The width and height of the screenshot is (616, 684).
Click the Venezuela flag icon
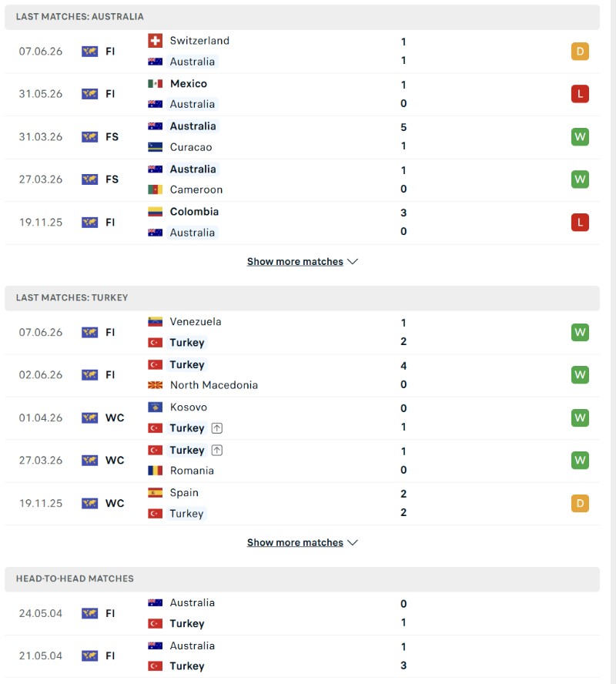[156, 321]
